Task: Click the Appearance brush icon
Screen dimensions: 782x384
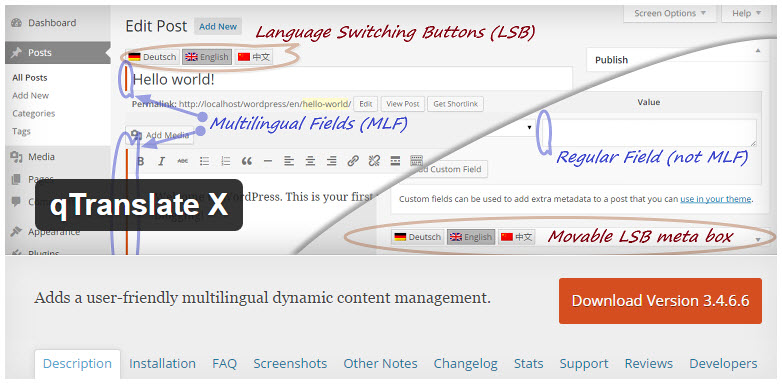Action: (16, 232)
